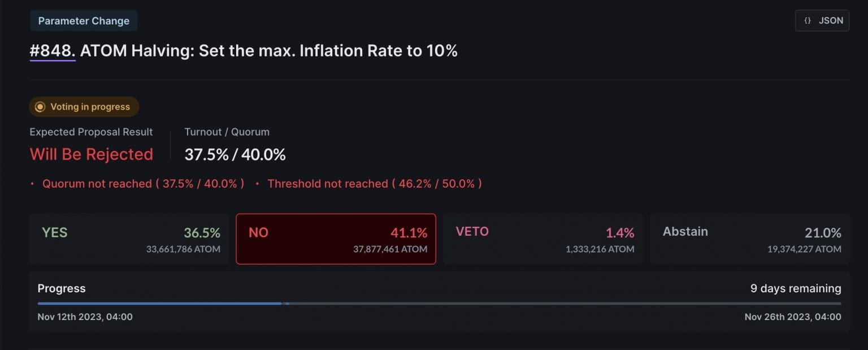Click the Expected Proposal Result label
Image resolution: width=868 pixels, height=350 pixels.
91,132
